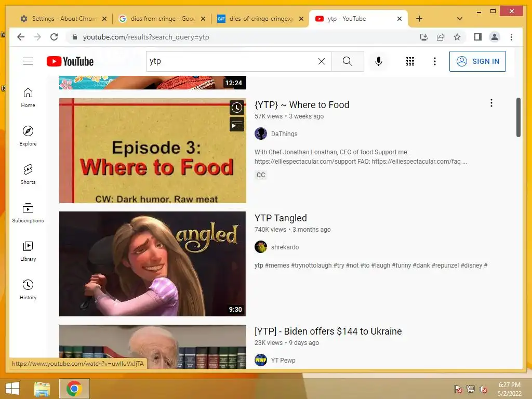Visit YT Pewp channel name
Image resolution: width=532 pixels, height=399 pixels.
tap(283, 361)
